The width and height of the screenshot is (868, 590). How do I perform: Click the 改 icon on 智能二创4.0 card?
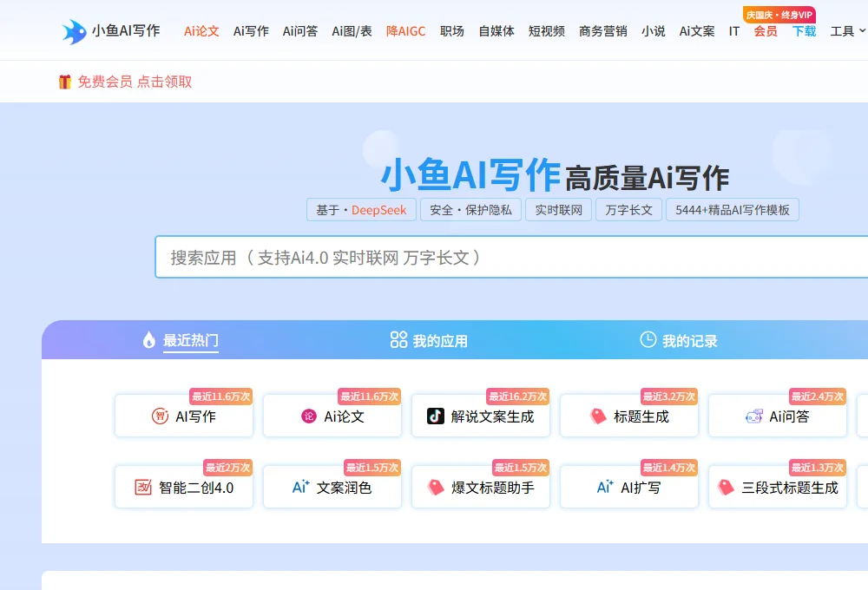pos(143,487)
